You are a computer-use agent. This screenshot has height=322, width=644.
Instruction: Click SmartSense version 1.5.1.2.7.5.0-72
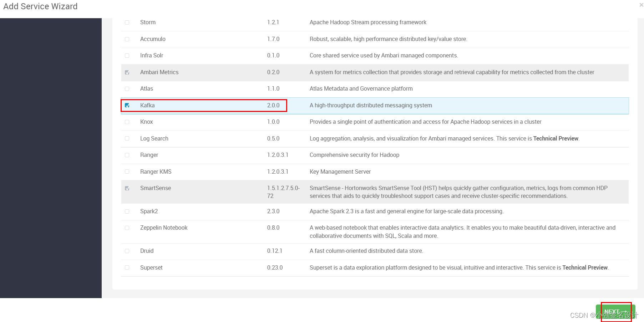pos(284,192)
